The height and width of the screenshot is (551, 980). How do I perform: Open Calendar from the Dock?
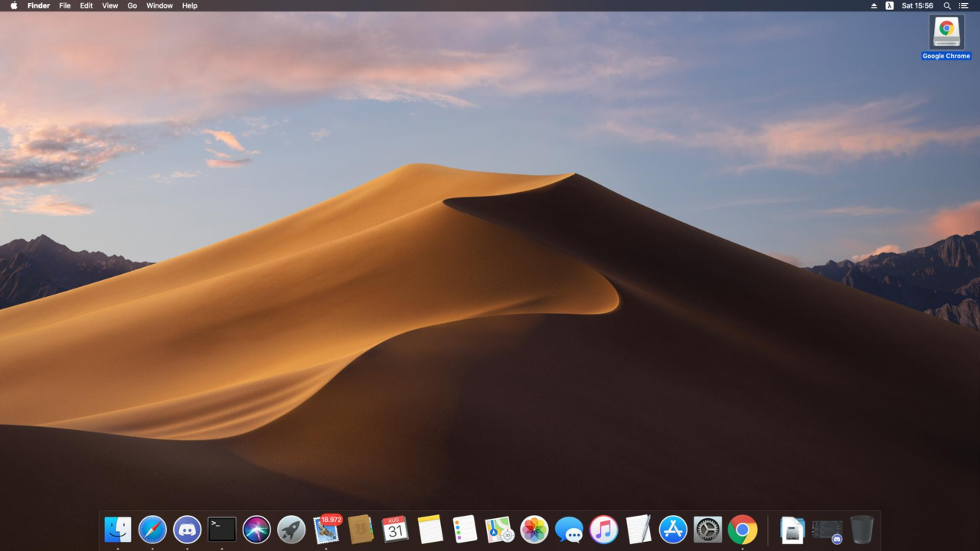click(x=395, y=530)
